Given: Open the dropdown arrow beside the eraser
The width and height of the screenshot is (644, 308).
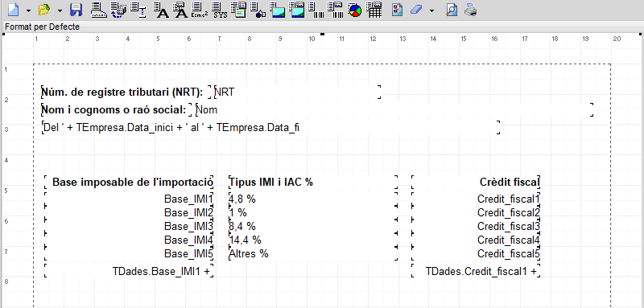Looking at the screenshot, I should point(431,10).
